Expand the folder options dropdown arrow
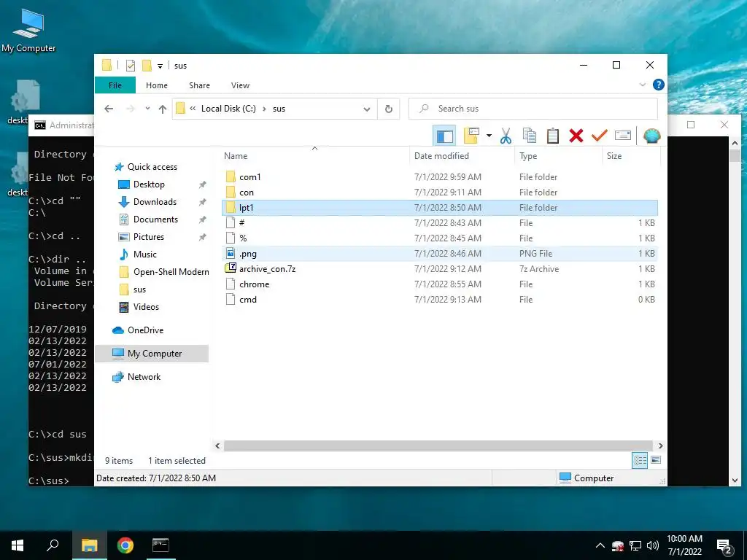 (489, 136)
